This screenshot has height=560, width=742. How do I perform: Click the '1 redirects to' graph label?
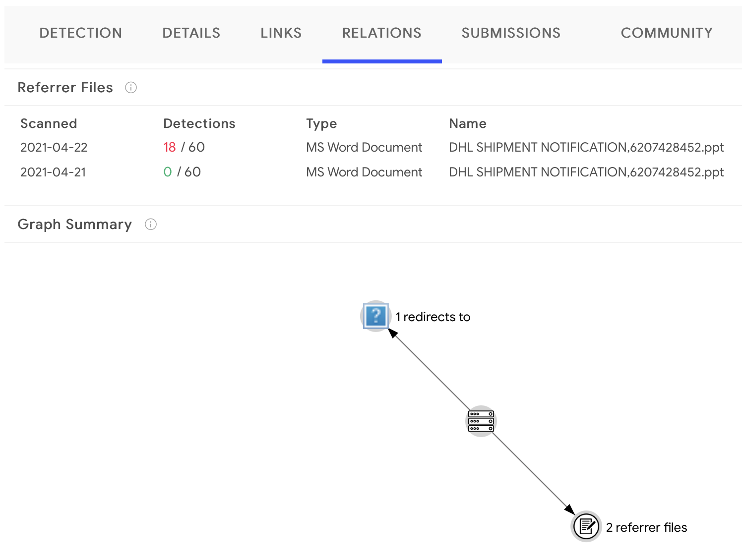pyautogui.click(x=433, y=317)
